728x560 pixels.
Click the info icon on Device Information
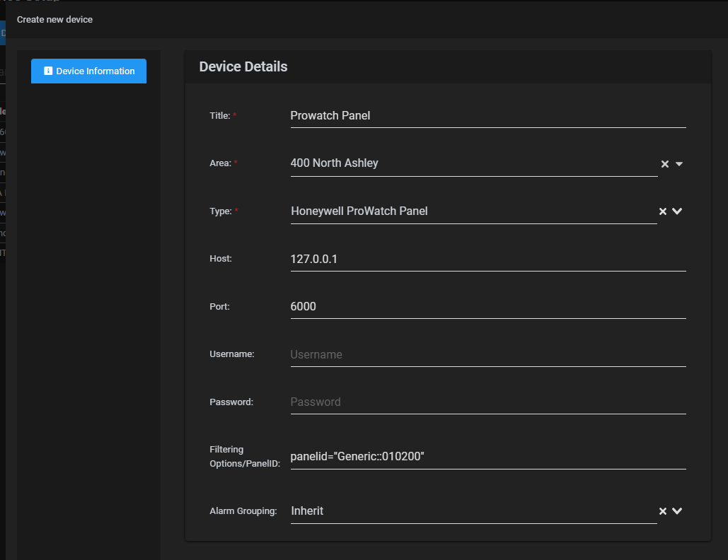click(x=48, y=71)
